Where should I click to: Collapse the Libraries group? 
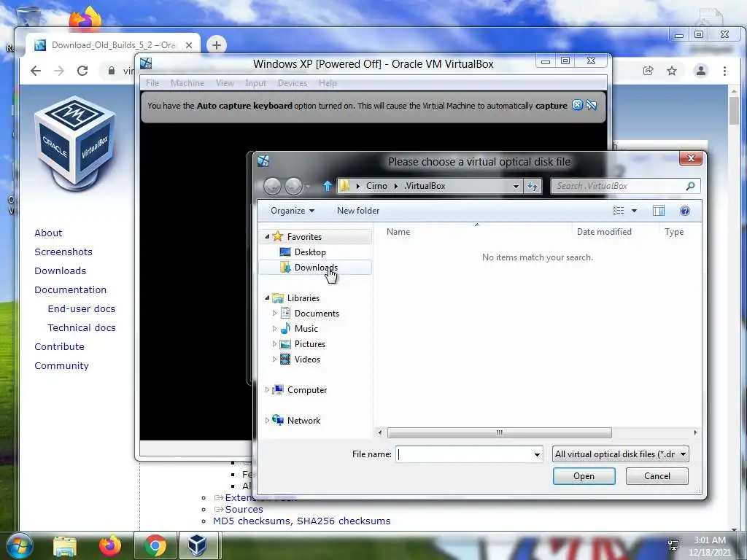click(x=267, y=298)
